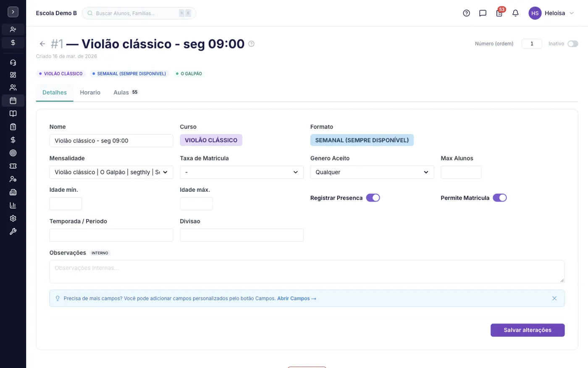Screen dimensions: 588x368
Task: Open the notifications bell
Action: (x=515, y=13)
